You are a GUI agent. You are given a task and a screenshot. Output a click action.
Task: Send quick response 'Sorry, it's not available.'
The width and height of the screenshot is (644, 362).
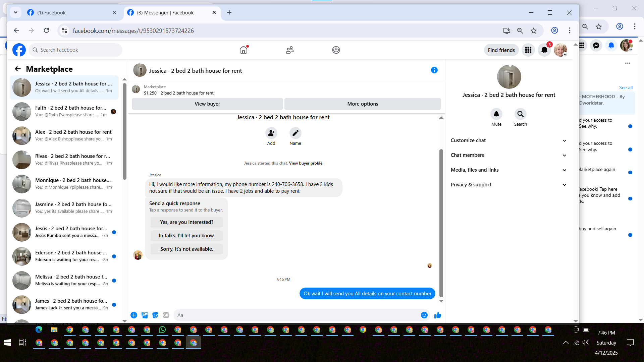point(186,249)
